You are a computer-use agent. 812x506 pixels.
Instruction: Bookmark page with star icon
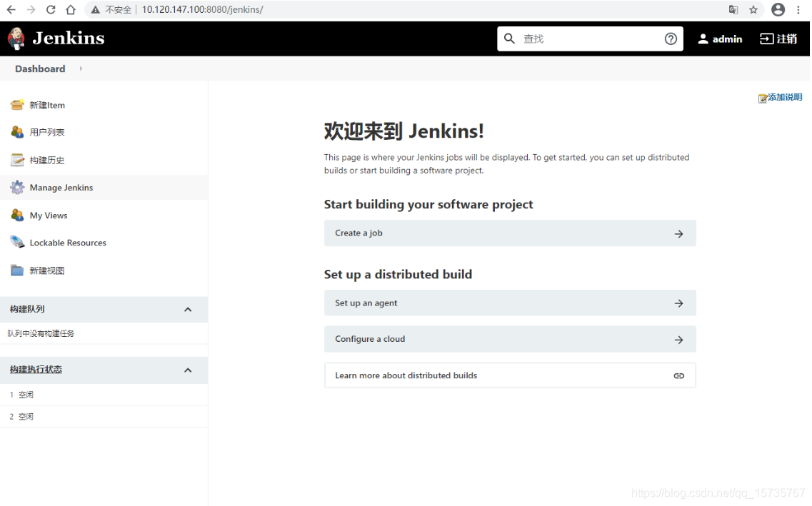[753, 9]
